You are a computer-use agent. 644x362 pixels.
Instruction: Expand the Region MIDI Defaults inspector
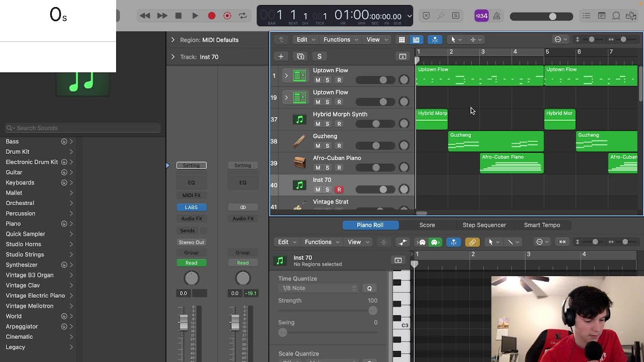pos(173,40)
